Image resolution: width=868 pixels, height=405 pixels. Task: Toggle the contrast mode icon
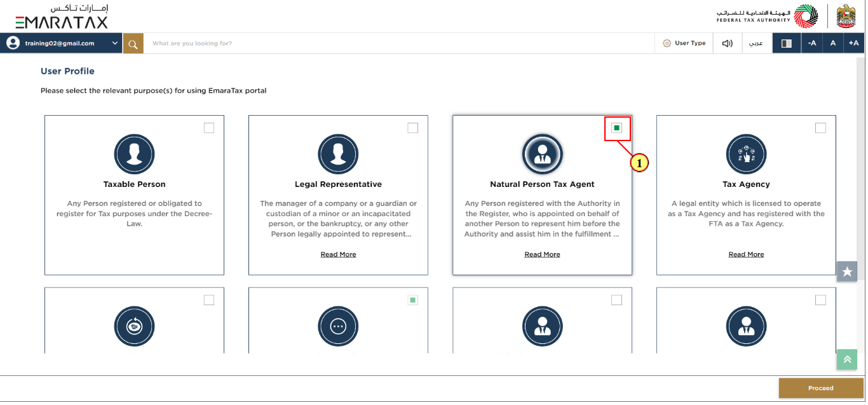(x=787, y=43)
